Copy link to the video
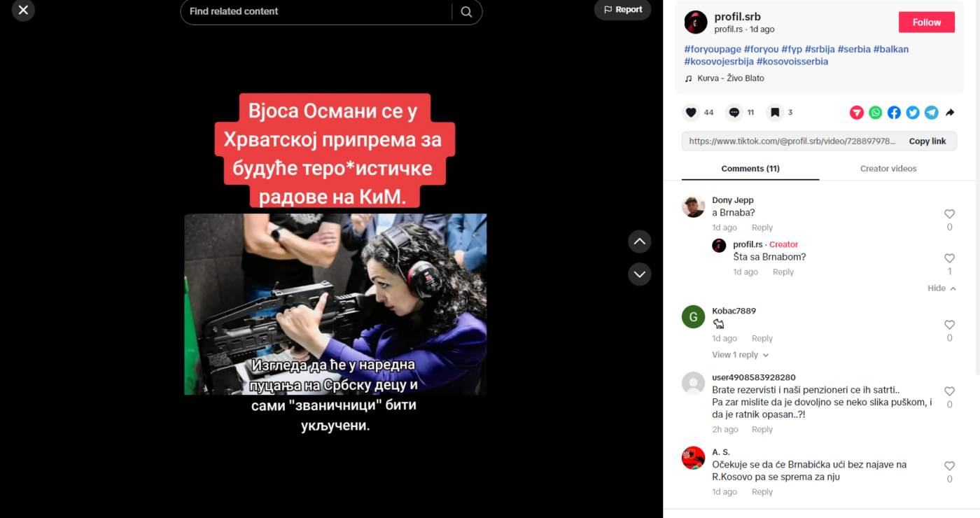The image size is (980, 518). coord(927,141)
